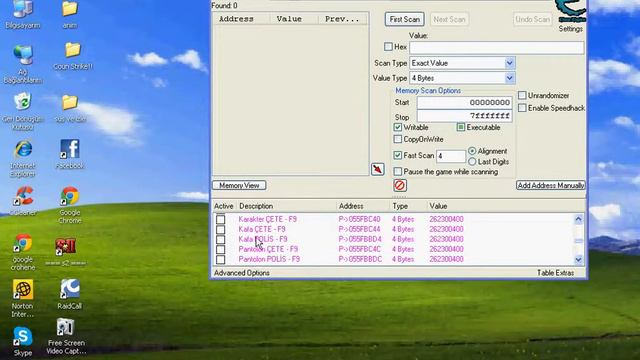Select the folder below Coun Strike!!
Viewport: 640px width, 360px height.
pos(70,109)
